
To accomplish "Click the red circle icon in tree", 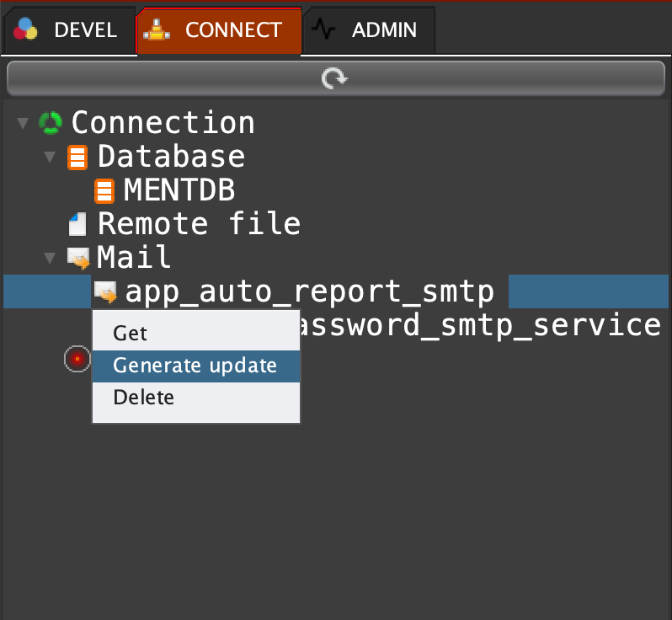I will click(77, 360).
